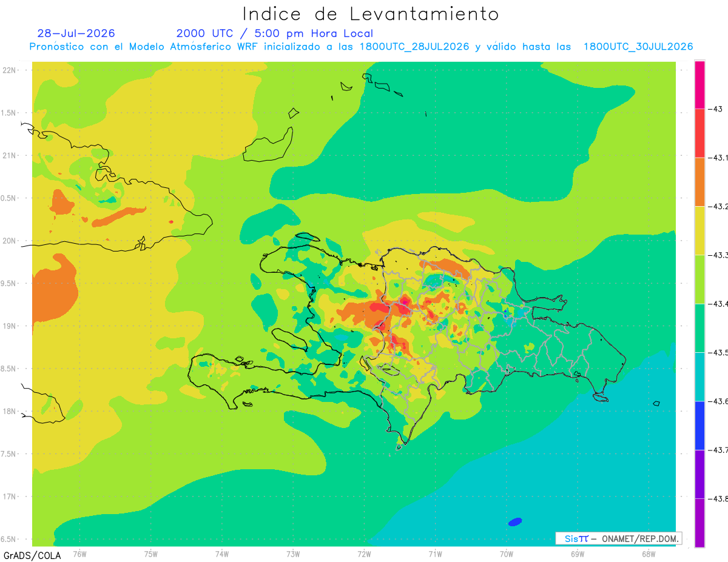
Task: Click the blue legend segment above -43.7
Action: pyautogui.click(x=699, y=426)
